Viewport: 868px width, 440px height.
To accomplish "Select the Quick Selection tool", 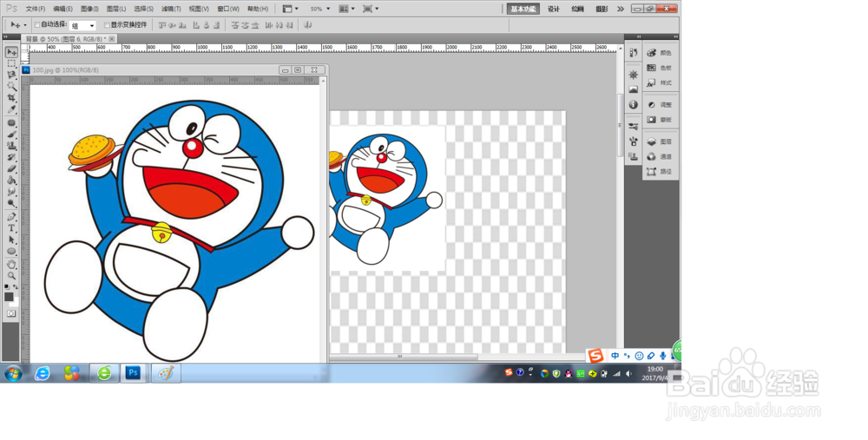I will click(11, 86).
